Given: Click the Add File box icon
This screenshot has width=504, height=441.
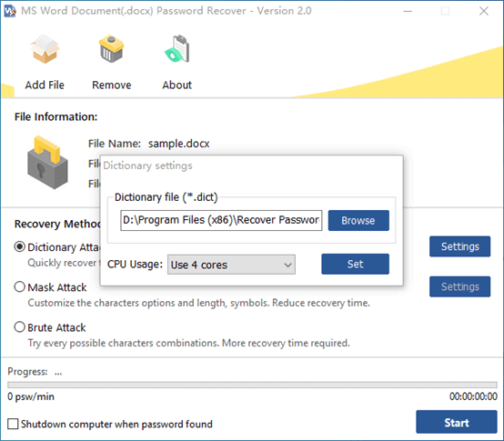Looking at the screenshot, I should tap(45, 49).
